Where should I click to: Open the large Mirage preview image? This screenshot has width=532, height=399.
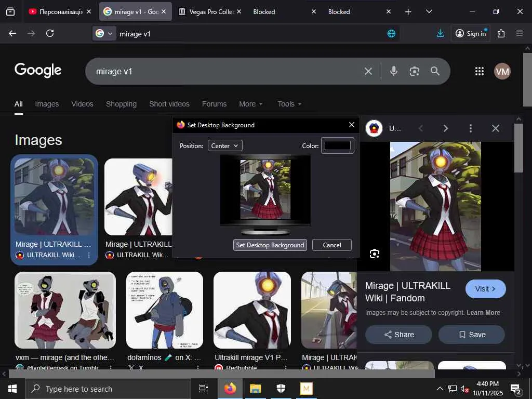[435, 206]
